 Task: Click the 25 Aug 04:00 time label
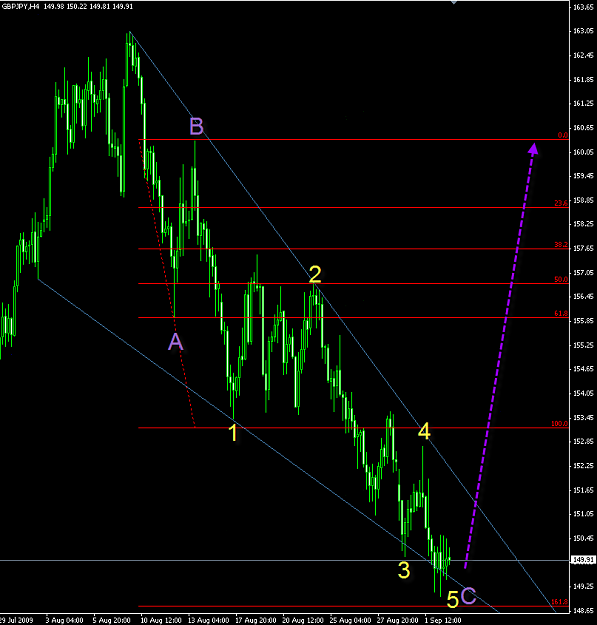pyautogui.click(x=350, y=620)
